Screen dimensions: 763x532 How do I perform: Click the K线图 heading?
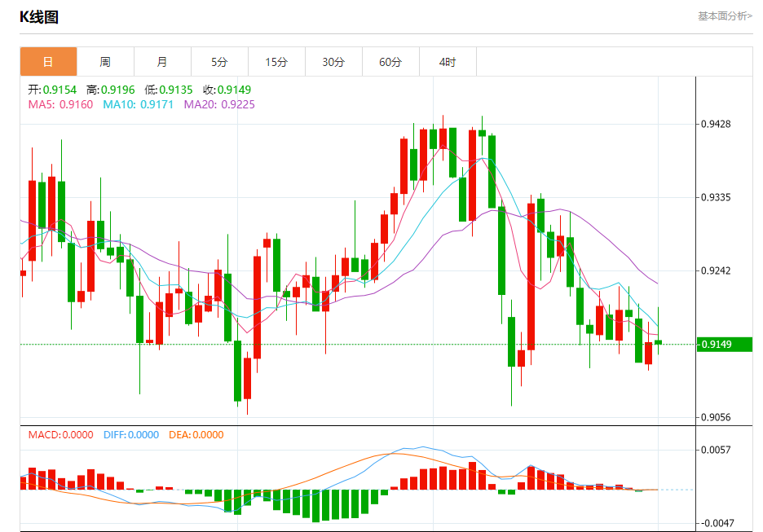(x=39, y=17)
